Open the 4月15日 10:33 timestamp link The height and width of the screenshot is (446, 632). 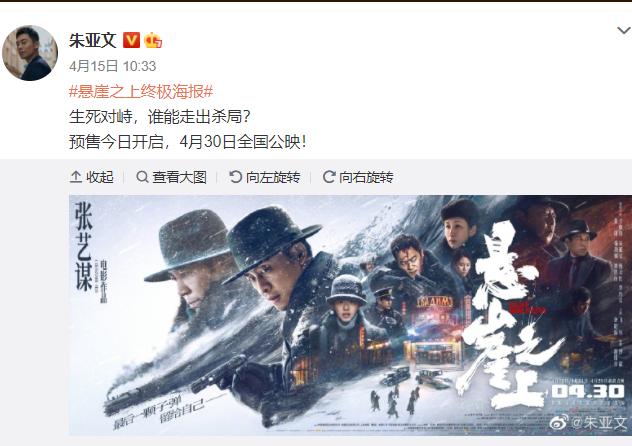[112, 66]
